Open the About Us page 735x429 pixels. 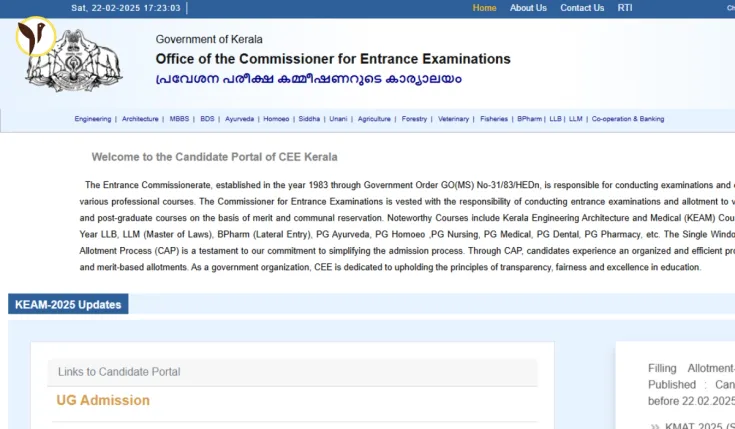click(x=528, y=8)
